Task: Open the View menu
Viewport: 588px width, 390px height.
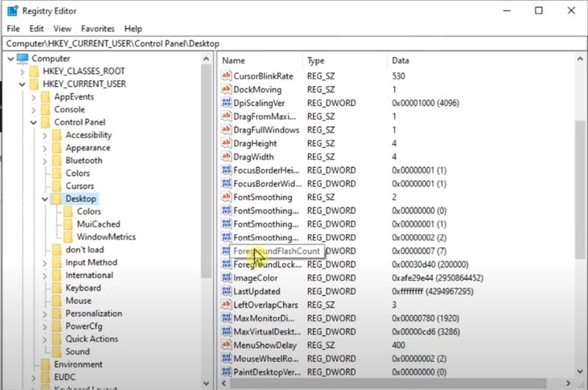Action: pos(62,29)
